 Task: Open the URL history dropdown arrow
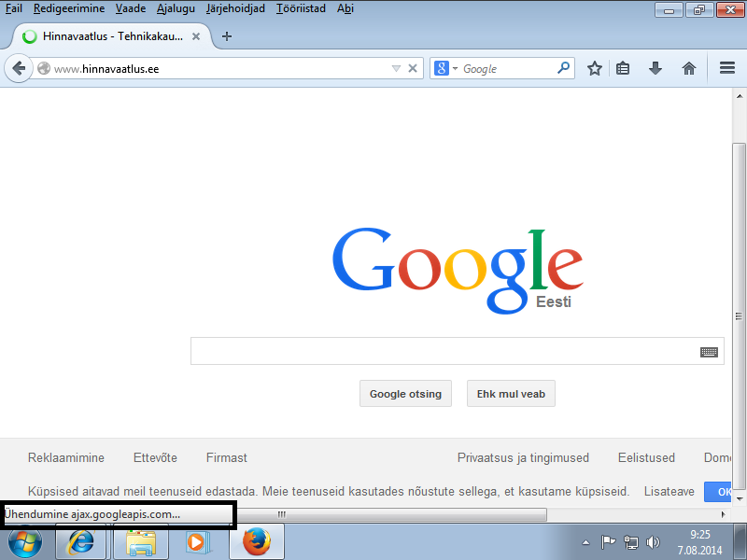point(396,68)
